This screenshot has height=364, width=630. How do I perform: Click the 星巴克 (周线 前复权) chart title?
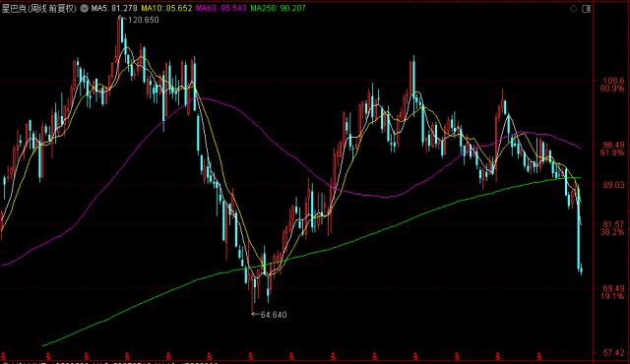(x=39, y=8)
